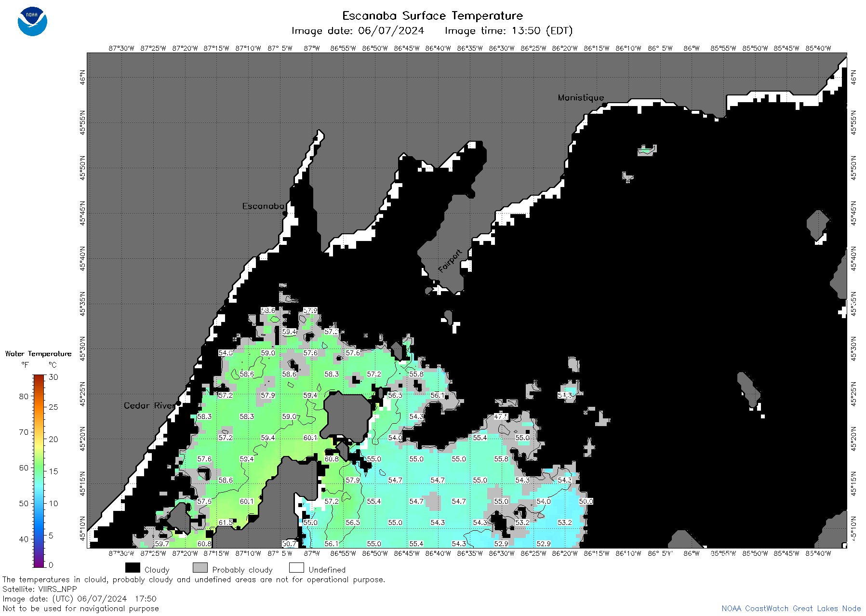Click the 40 tick on Fahrenheit scale
The image size is (866, 616).
24,539
